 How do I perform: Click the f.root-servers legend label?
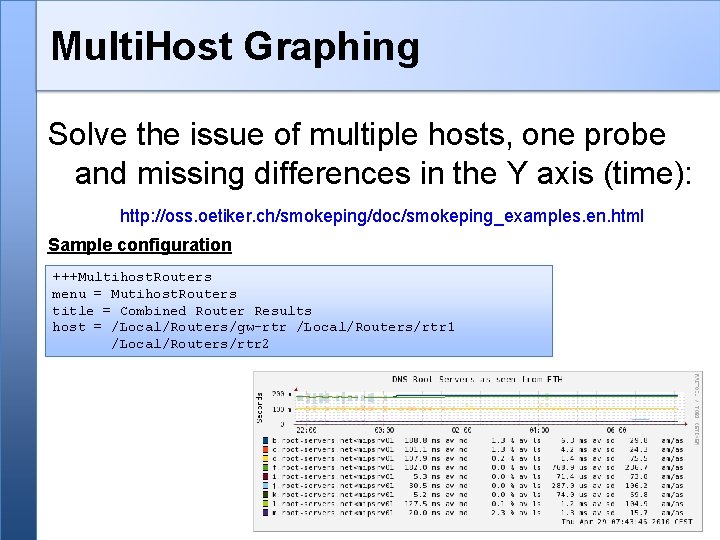coord(333,467)
